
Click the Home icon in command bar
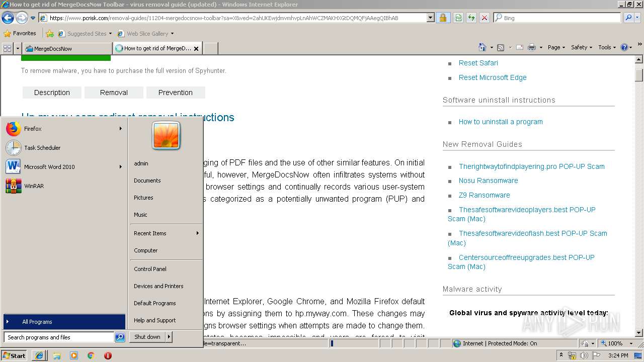482,47
